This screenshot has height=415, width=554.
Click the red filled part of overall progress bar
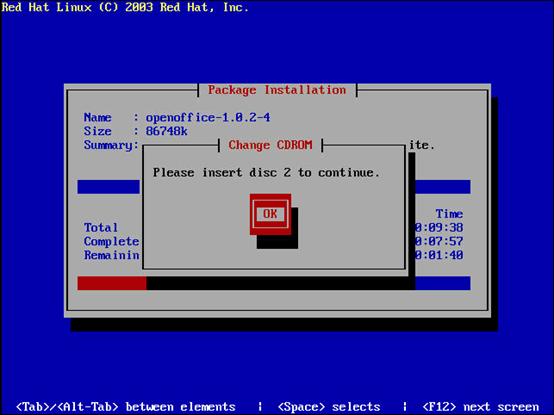tap(112, 283)
